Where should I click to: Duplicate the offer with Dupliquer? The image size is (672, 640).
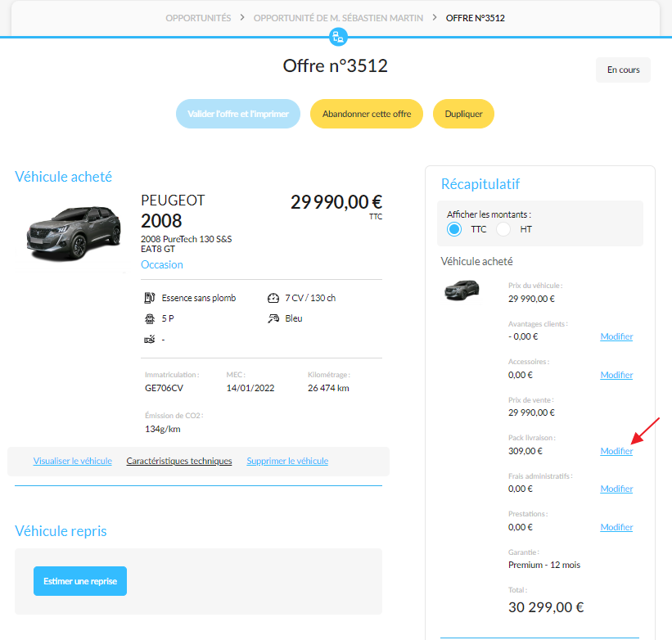(x=463, y=114)
